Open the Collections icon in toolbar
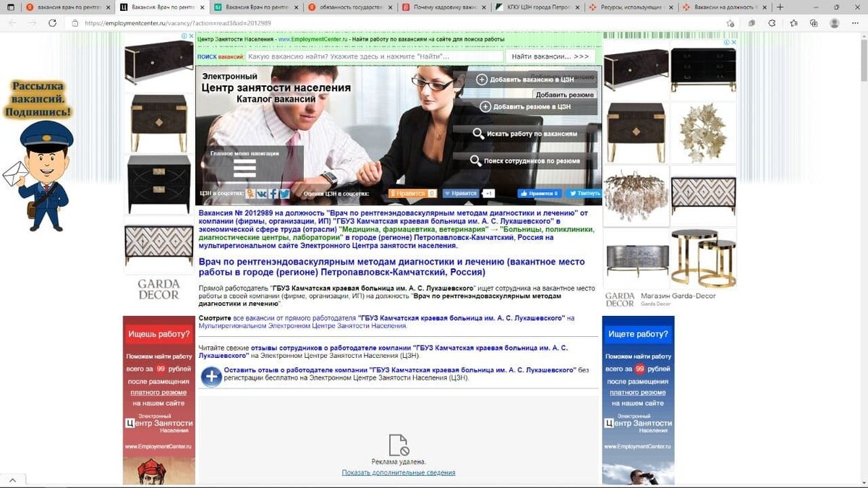The height and width of the screenshot is (488, 868). tap(814, 23)
